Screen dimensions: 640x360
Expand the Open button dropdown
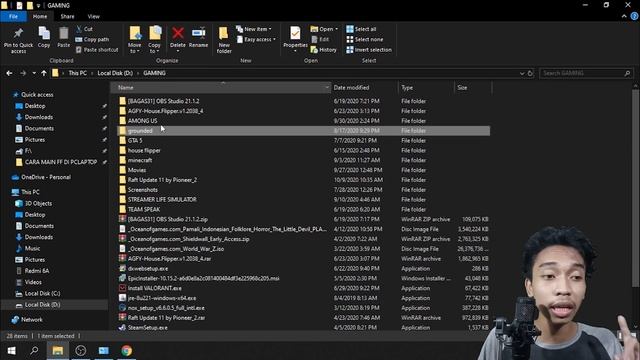pyautogui.click(x=336, y=29)
